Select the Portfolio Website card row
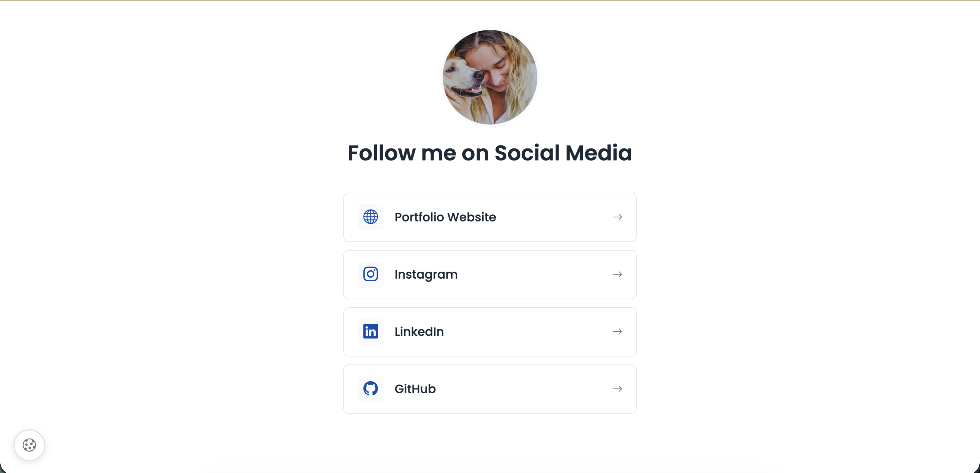980x473 pixels. pyautogui.click(x=490, y=217)
